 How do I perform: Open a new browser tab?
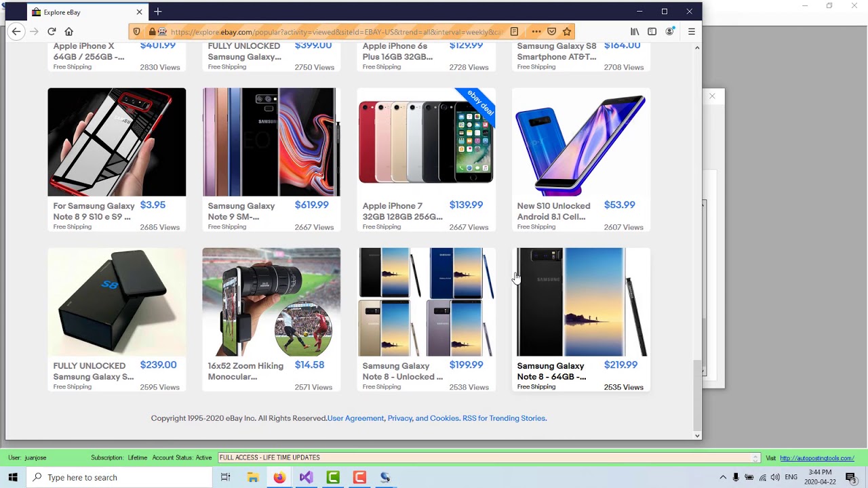pos(158,12)
